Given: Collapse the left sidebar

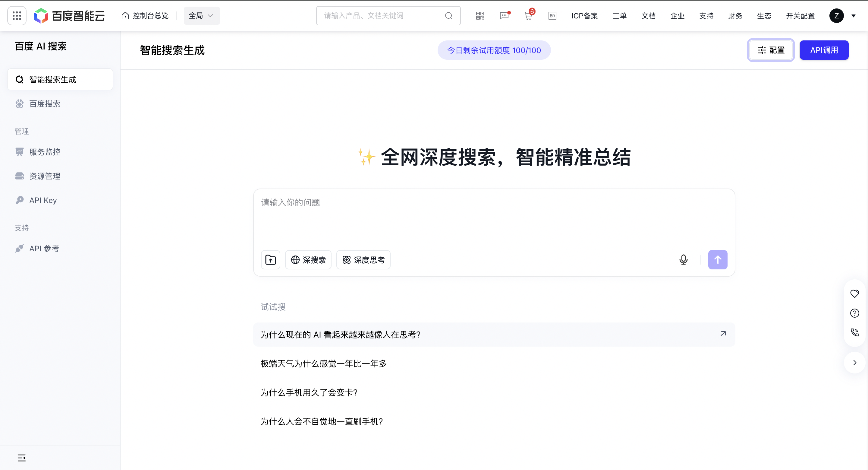Looking at the screenshot, I should (21, 458).
